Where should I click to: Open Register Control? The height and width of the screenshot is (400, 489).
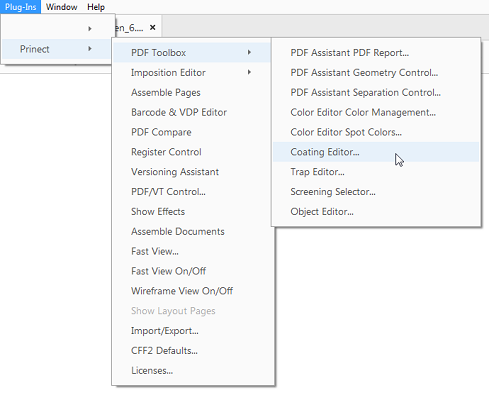pyautogui.click(x=192, y=152)
